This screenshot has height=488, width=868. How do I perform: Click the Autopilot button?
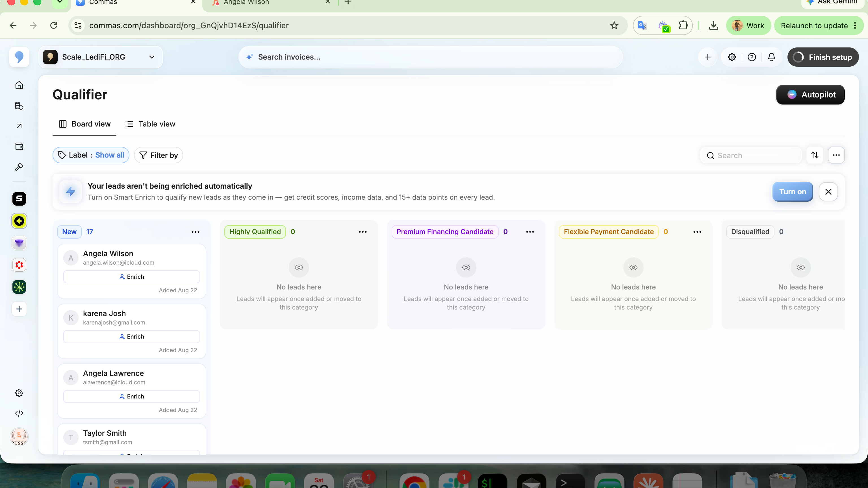(810, 95)
